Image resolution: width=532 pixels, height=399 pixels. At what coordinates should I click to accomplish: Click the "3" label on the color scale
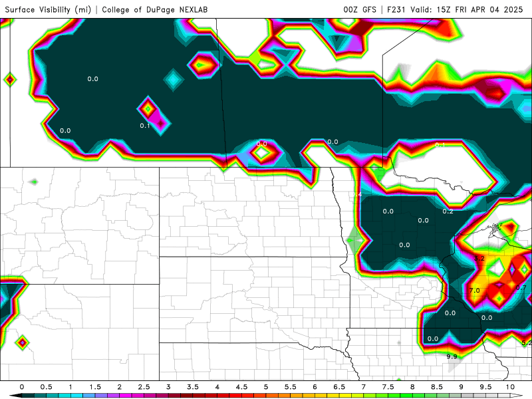[x=168, y=387]
